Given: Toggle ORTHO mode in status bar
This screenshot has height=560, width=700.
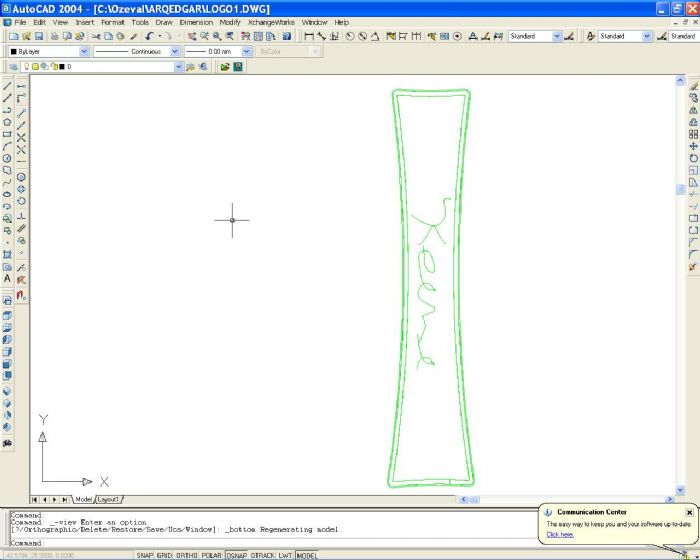Looking at the screenshot, I should click(x=187, y=555).
